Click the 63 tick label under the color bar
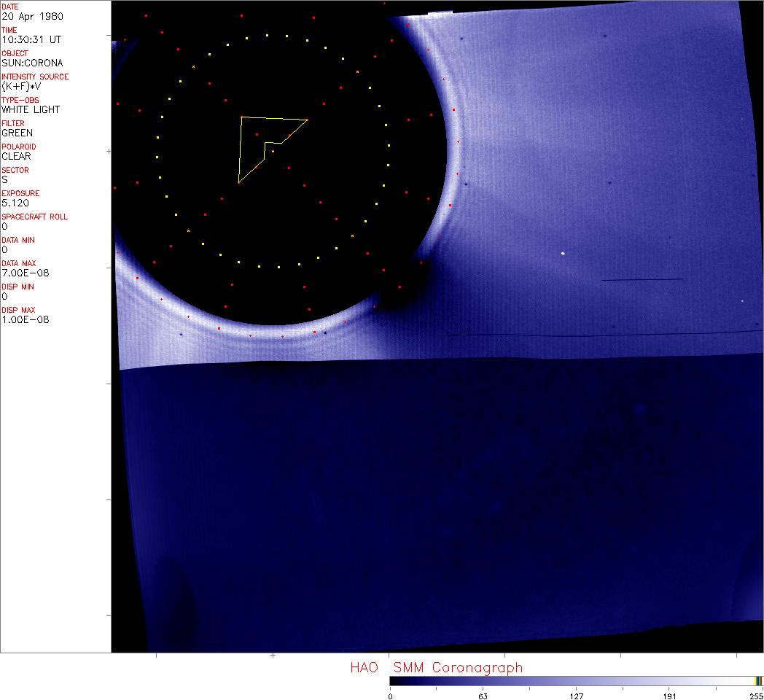Screen dimensions: 764x700 coord(483,696)
